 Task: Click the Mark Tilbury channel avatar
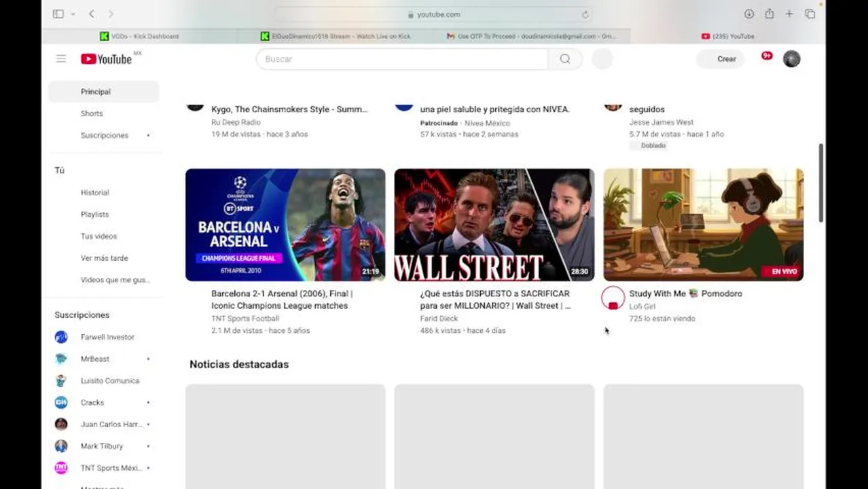pyautogui.click(x=61, y=446)
